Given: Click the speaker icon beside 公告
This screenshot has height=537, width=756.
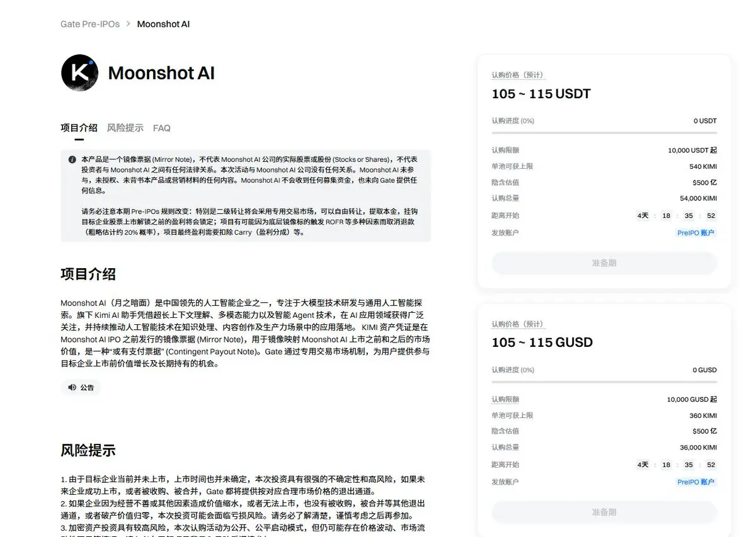Looking at the screenshot, I should [x=72, y=387].
